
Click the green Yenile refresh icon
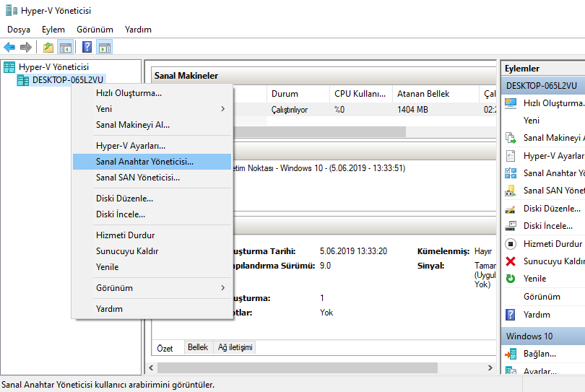click(x=511, y=279)
